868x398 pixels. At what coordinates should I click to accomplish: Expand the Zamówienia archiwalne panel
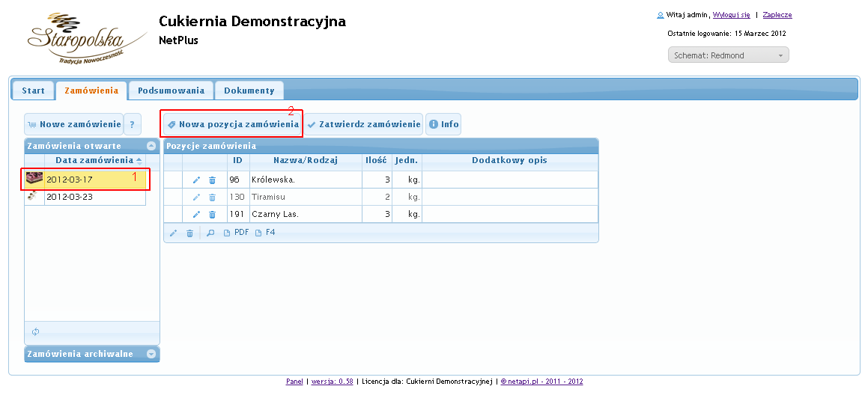(x=151, y=354)
